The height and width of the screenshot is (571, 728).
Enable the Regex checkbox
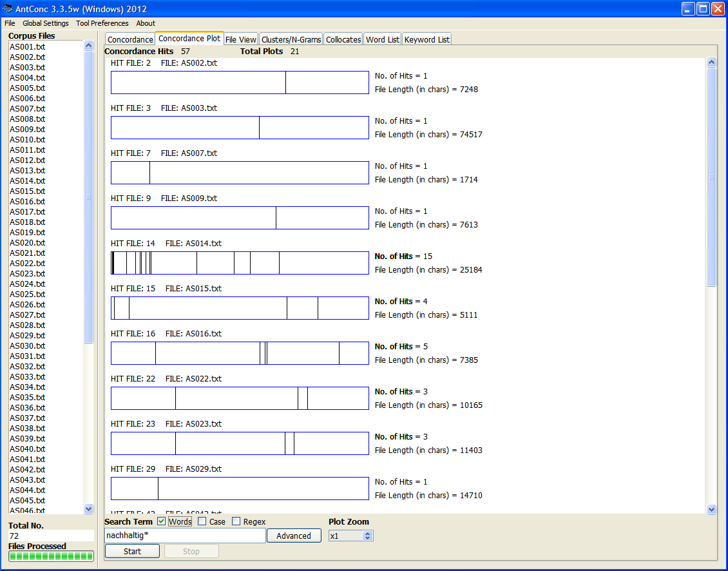tap(236, 521)
